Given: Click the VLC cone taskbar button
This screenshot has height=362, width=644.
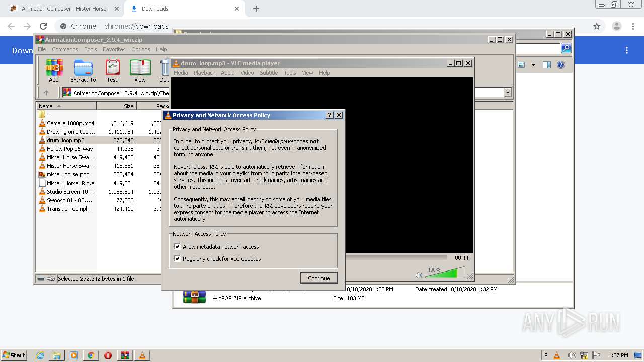Looking at the screenshot, I should [x=142, y=355].
